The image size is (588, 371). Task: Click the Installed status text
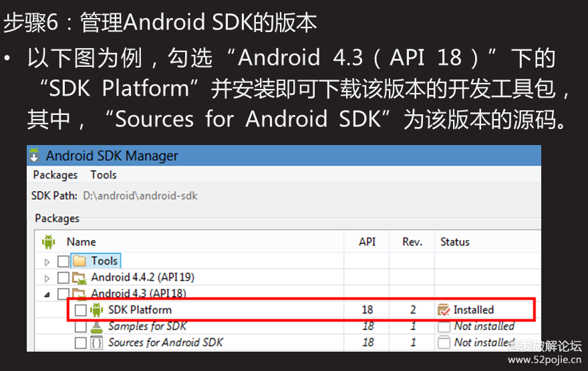point(474,310)
